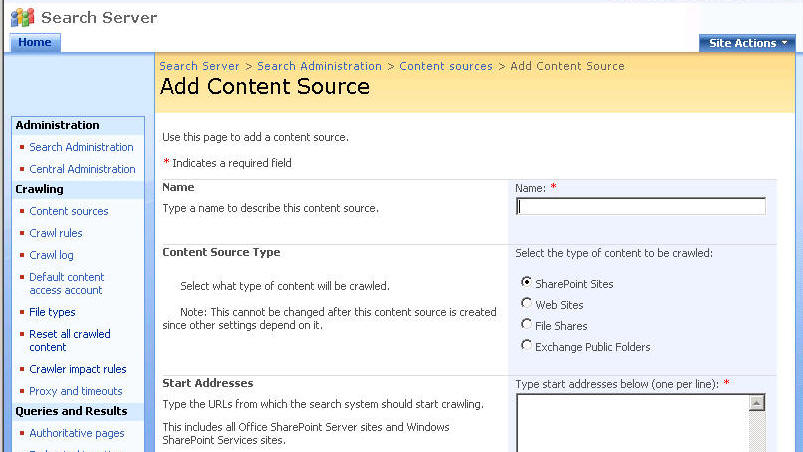Image resolution: width=803 pixels, height=452 pixels.
Task: Select the File Shares radio button
Action: (526, 324)
